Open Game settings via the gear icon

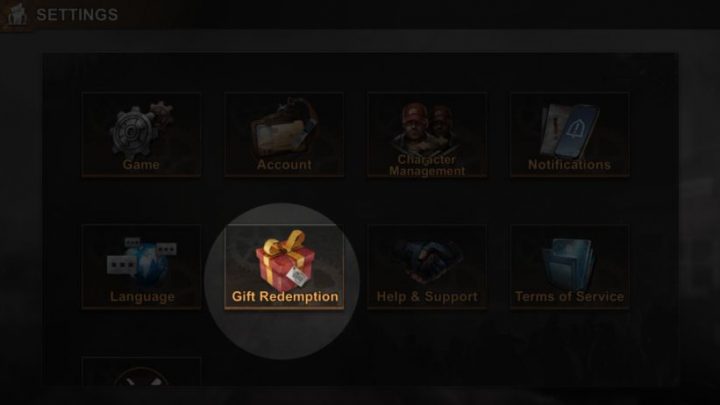pyautogui.click(x=141, y=130)
